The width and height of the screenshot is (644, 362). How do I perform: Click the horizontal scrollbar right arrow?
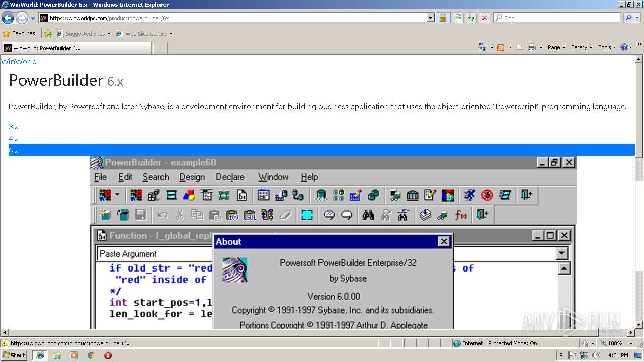point(631,333)
